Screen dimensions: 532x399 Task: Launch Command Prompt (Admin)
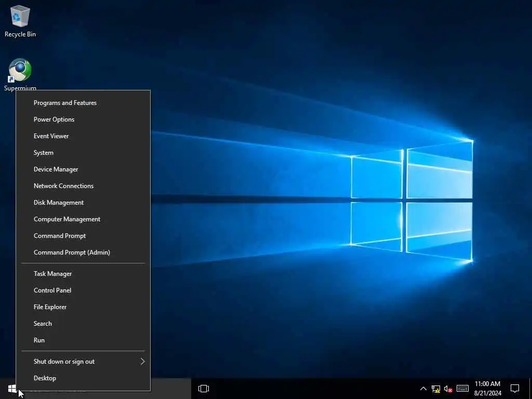pos(83,252)
